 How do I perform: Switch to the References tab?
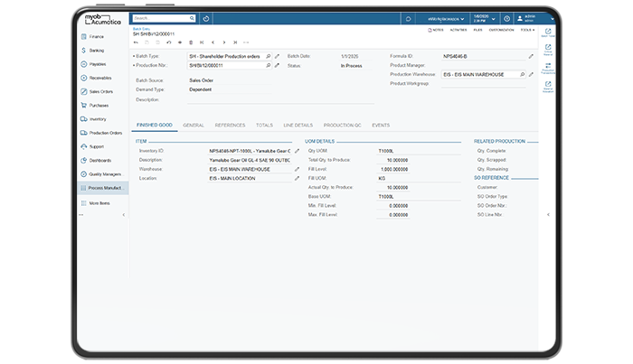pyautogui.click(x=230, y=126)
